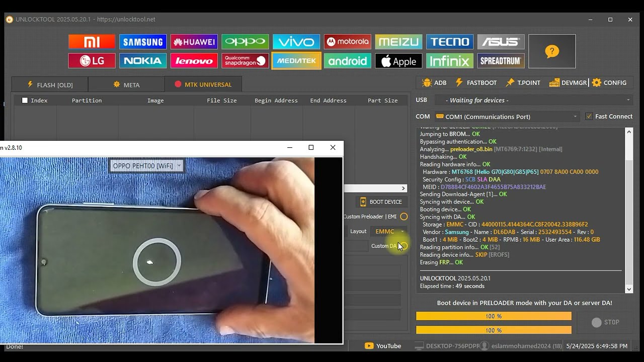The image size is (644, 362).
Task: Click the MEID value in the log
Action: [x=493, y=187]
